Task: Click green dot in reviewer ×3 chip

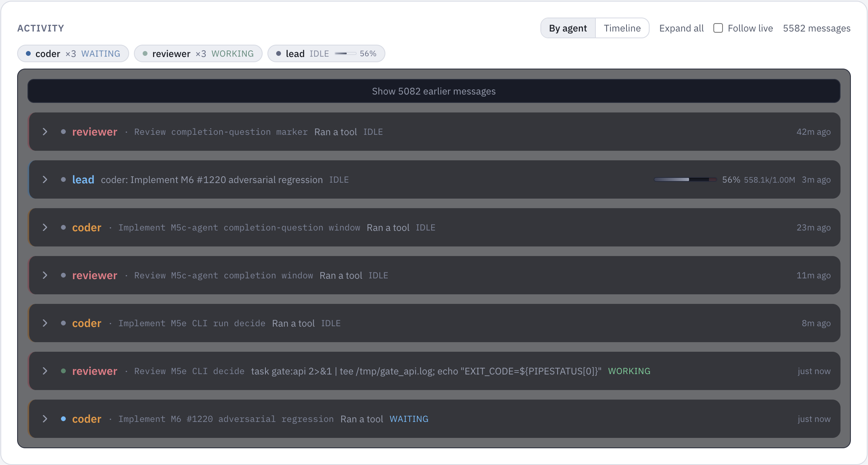Action: click(145, 53)
